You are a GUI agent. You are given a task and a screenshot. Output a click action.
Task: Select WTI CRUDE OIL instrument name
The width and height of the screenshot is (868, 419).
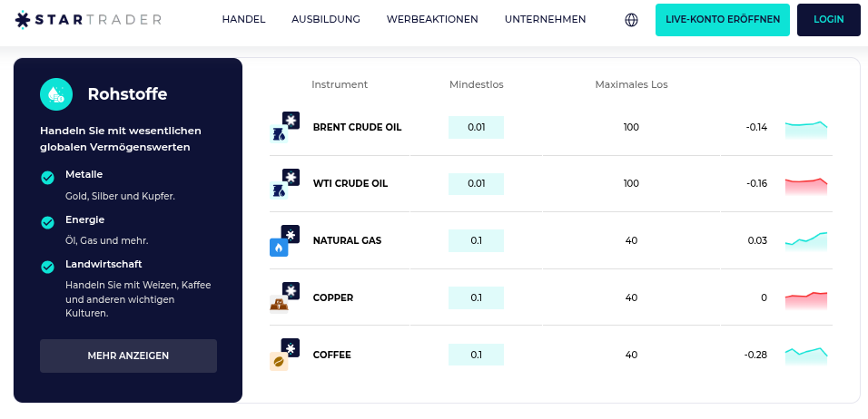350,183
